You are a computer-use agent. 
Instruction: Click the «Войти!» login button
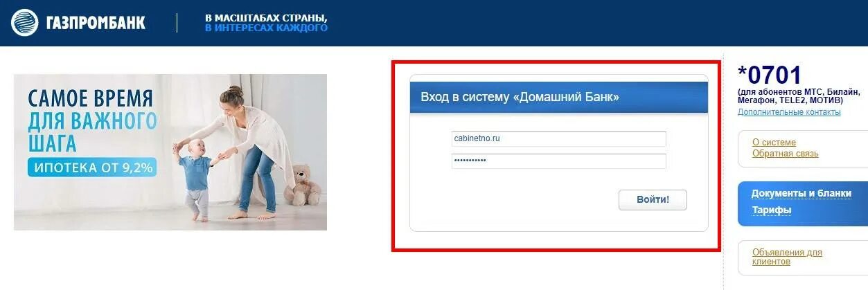653,199
